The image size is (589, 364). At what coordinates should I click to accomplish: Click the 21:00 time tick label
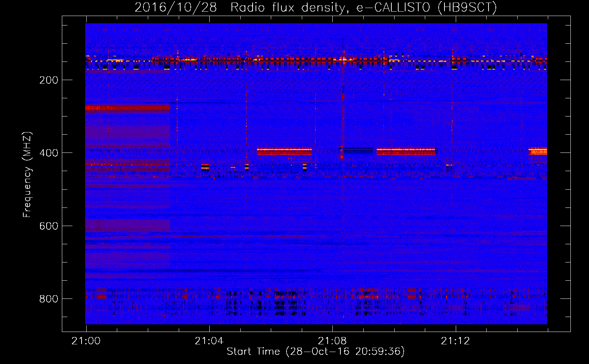(86, 341)
